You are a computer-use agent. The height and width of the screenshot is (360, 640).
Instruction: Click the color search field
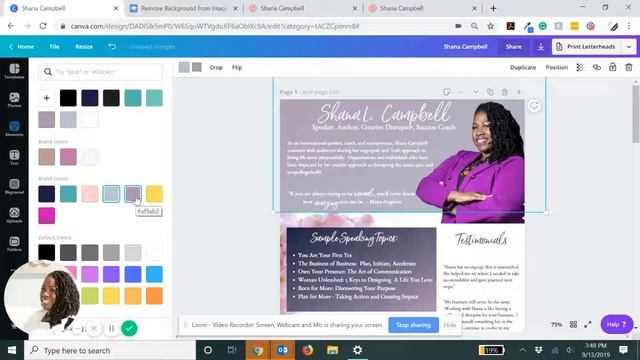[101, 72]
